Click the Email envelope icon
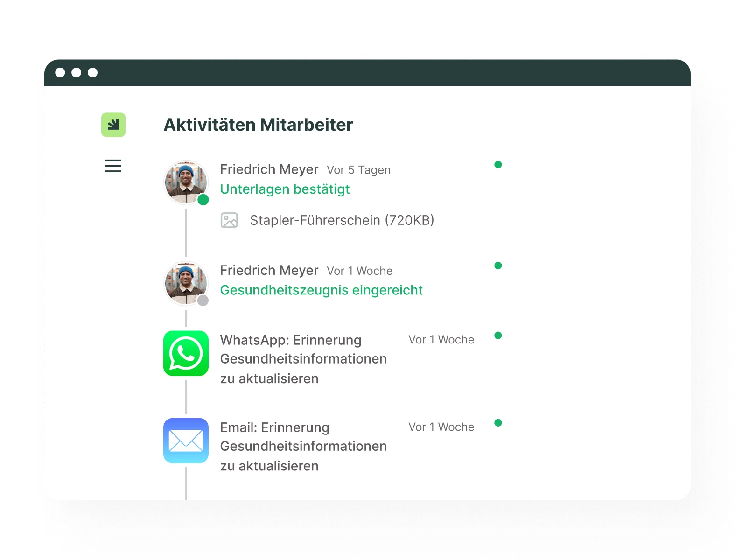 coord(186,441)
